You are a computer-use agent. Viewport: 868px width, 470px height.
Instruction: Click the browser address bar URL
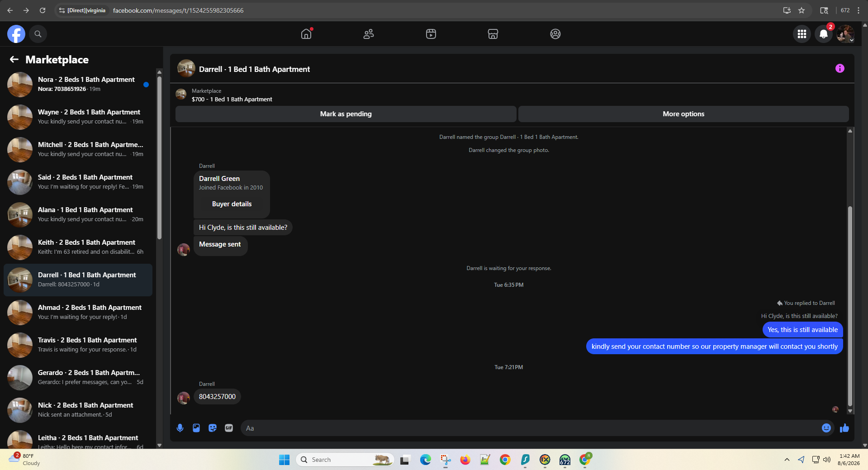coord(178,10)
